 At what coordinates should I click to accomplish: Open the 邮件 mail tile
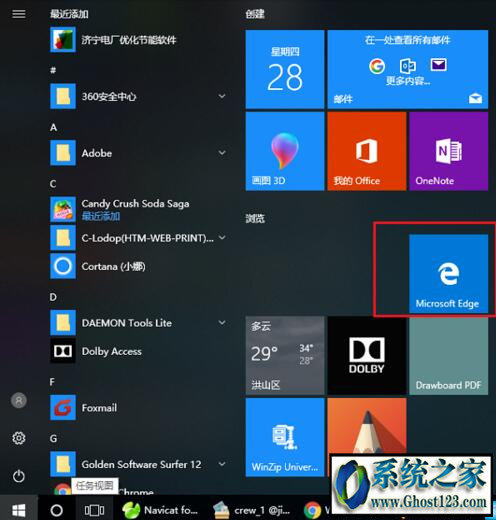point(408,69)
